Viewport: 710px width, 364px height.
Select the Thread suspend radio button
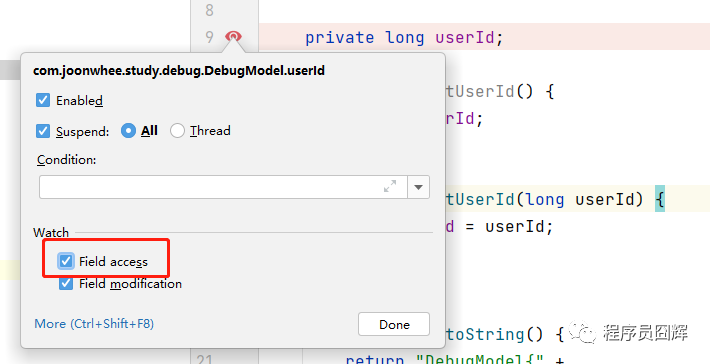[177, 131]
